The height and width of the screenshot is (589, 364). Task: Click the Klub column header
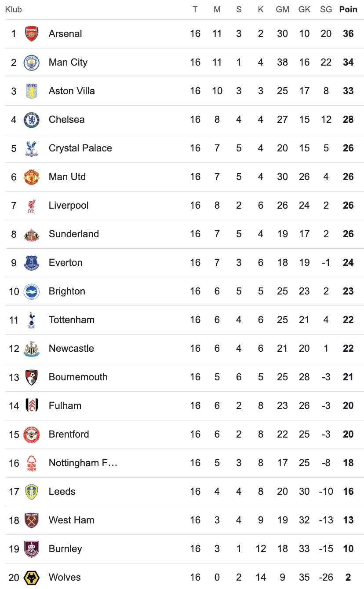coord(14,10)
